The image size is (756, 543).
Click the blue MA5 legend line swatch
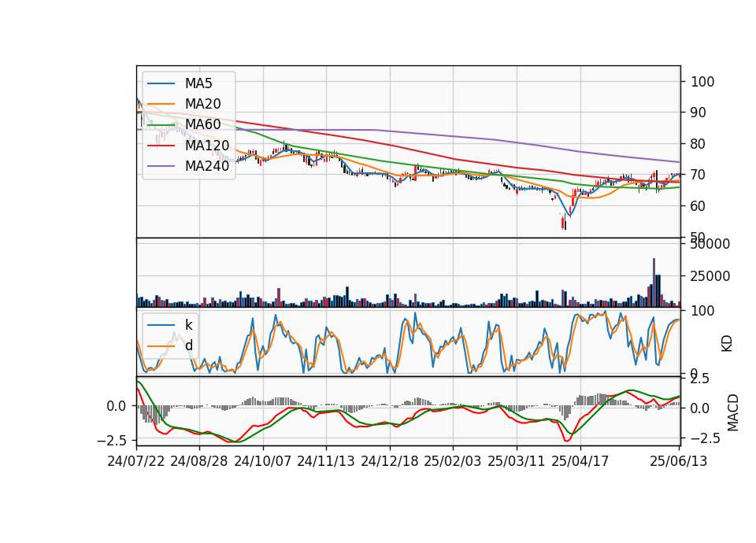pos(161,83)
